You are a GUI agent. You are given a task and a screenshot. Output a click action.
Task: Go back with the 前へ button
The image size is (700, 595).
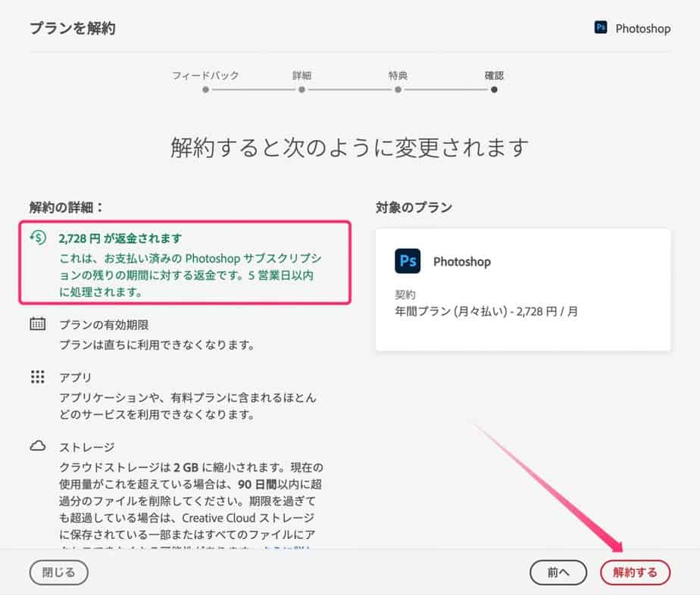(x=558, y=572)
